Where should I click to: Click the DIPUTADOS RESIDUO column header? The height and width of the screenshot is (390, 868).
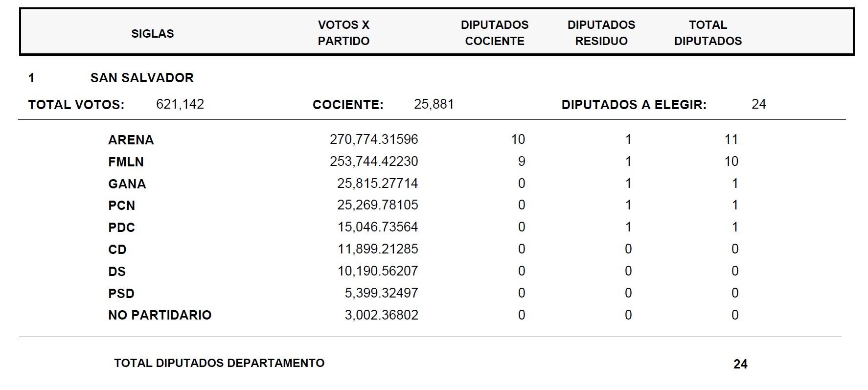click(x=601, y=33)
